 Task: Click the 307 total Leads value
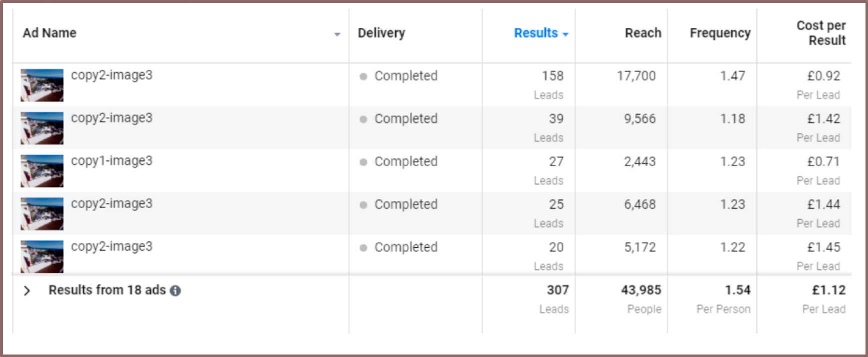point(557,290)
